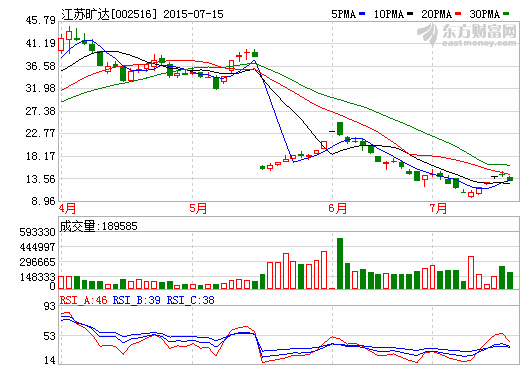
Task: Click the 93 RSI axis value
Action: 50,306
